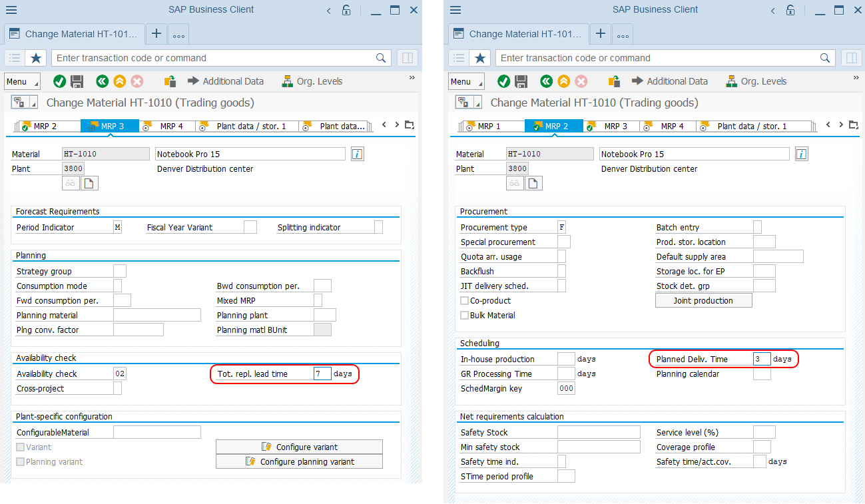Click the Planning variant checkbox
Viewport: 865px width, 504px height.
click(21, 462)
